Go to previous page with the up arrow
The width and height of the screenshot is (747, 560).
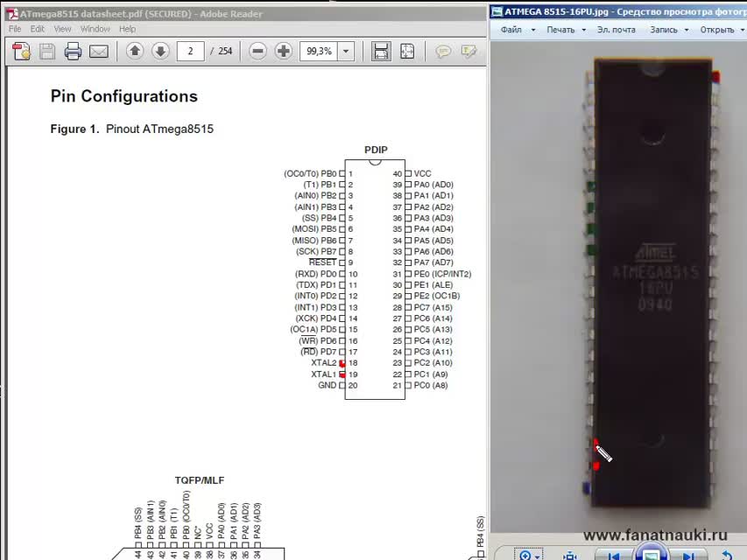135,51
